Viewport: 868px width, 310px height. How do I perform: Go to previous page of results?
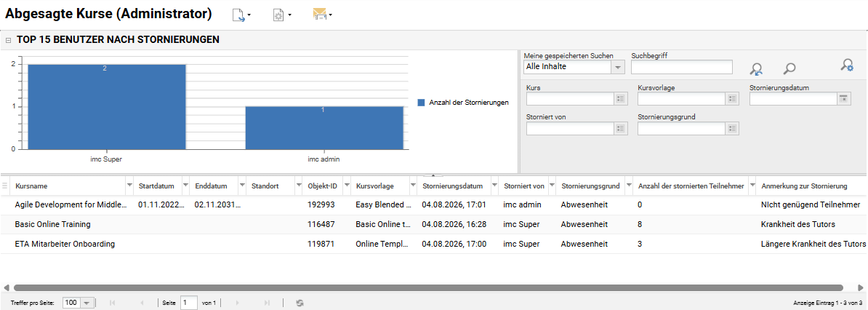click(142, 303)
